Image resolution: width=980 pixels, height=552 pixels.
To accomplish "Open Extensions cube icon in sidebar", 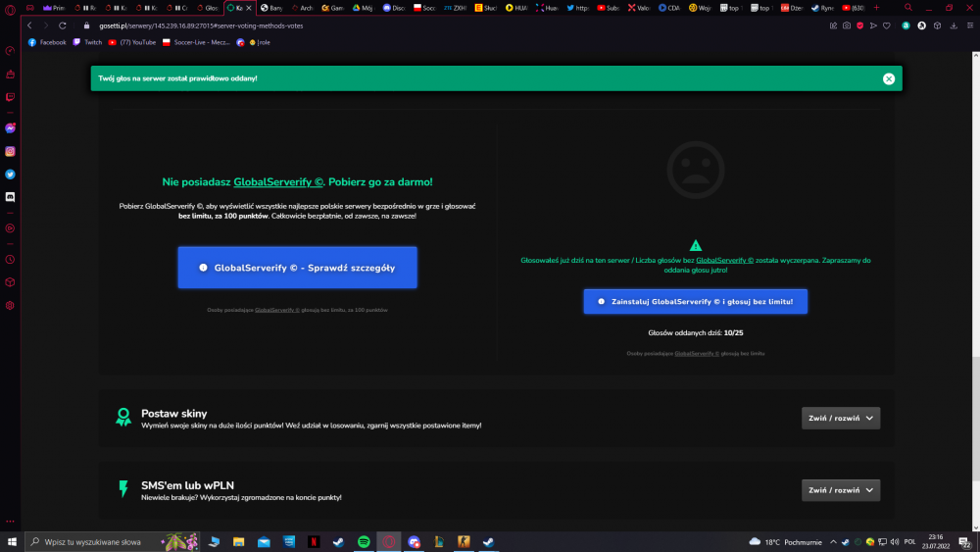I will (x=10, y=282).
